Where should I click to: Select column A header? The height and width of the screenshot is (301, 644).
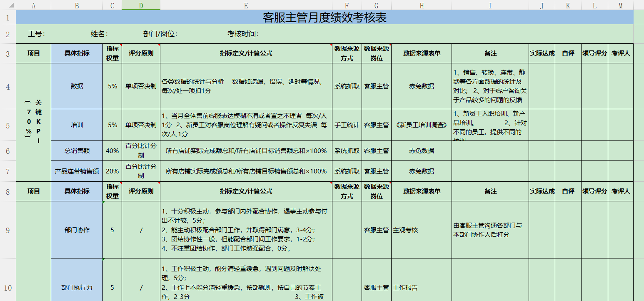coord(33,5)
